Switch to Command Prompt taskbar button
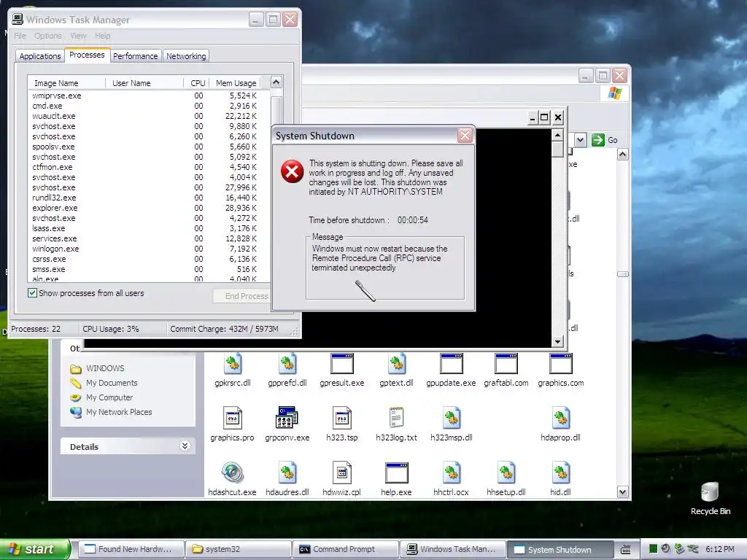This screenshot has height=560, width=747. pyautogui.click(x=345, y=549)
